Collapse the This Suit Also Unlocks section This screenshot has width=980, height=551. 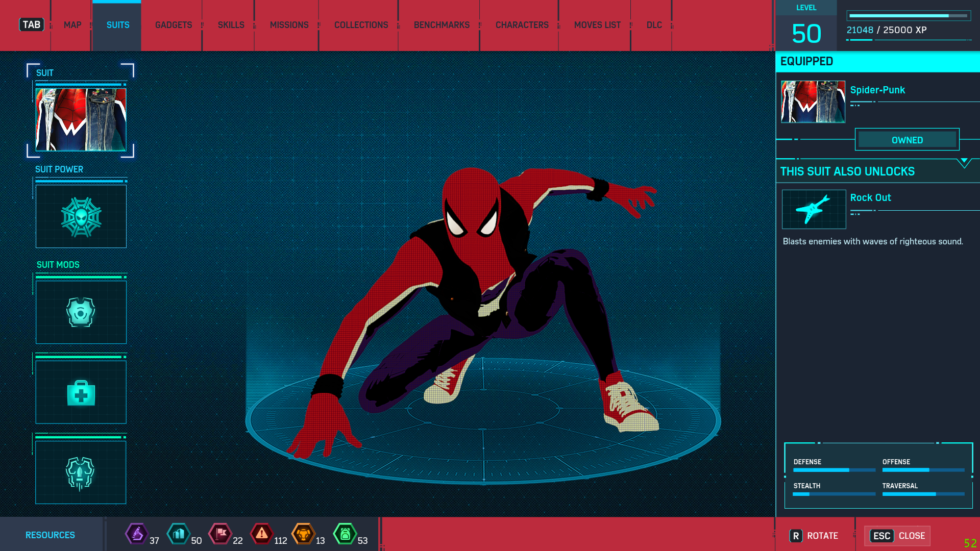(964, 163)
